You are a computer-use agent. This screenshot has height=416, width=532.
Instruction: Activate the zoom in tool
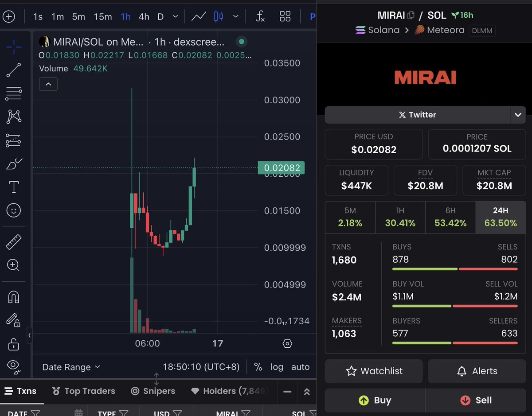[x=14, y=265]
